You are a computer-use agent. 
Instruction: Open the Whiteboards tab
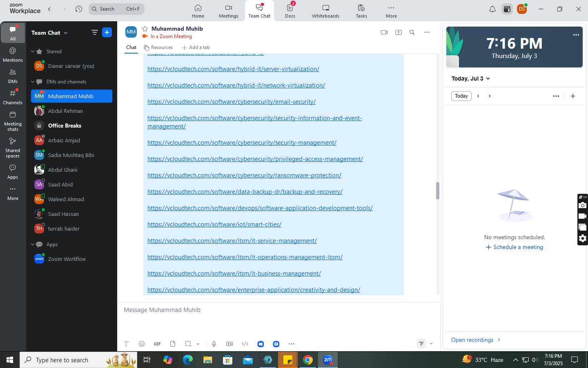[325, 11]
